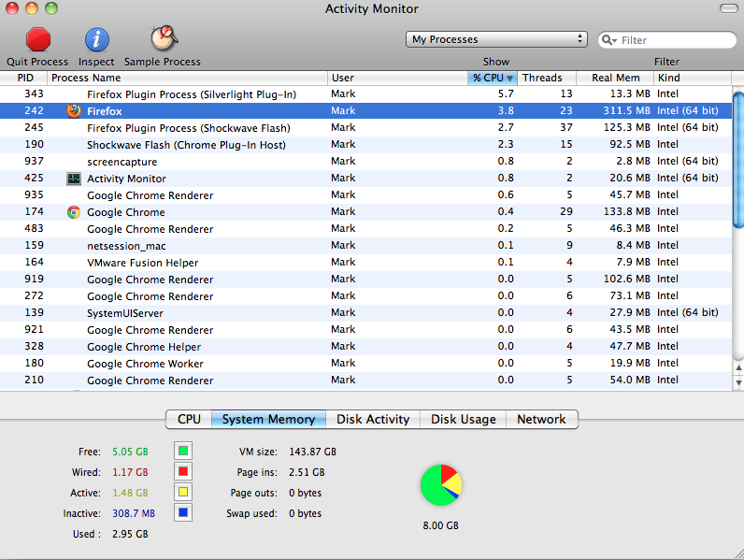Open the Network tab
This screenshot has width=744, height=560.
pyautogui.click(x=541, y=419)
